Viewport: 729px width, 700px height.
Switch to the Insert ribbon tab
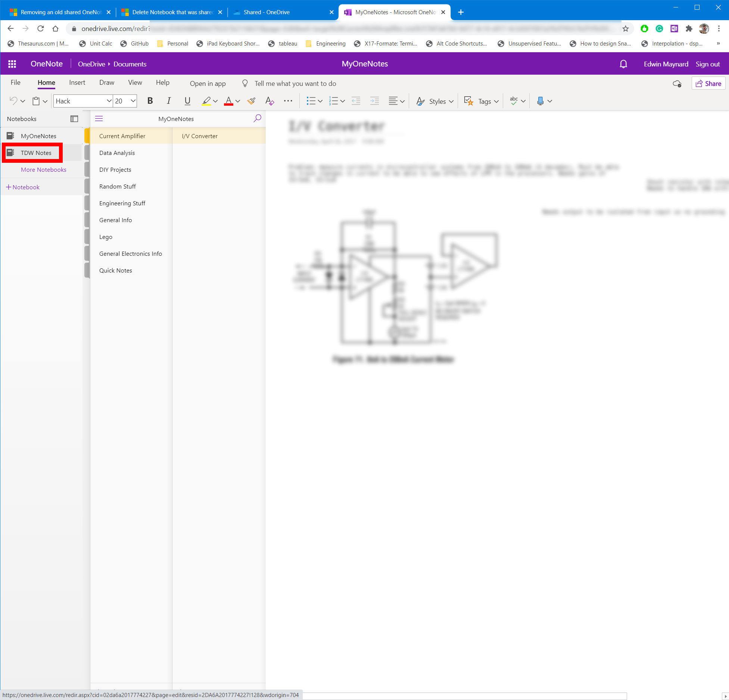tap(77, 83)
